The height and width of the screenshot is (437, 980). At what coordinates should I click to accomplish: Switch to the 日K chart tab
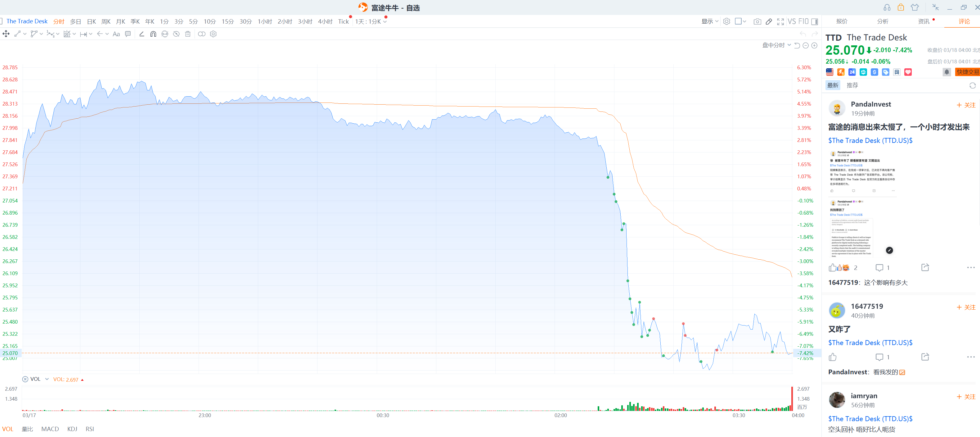click(x=91, y=22)
